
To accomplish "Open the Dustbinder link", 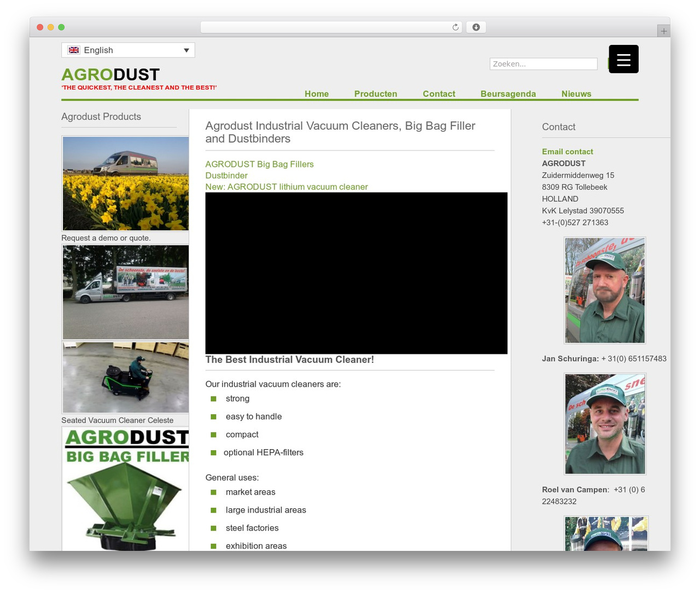I will (226, 176).
